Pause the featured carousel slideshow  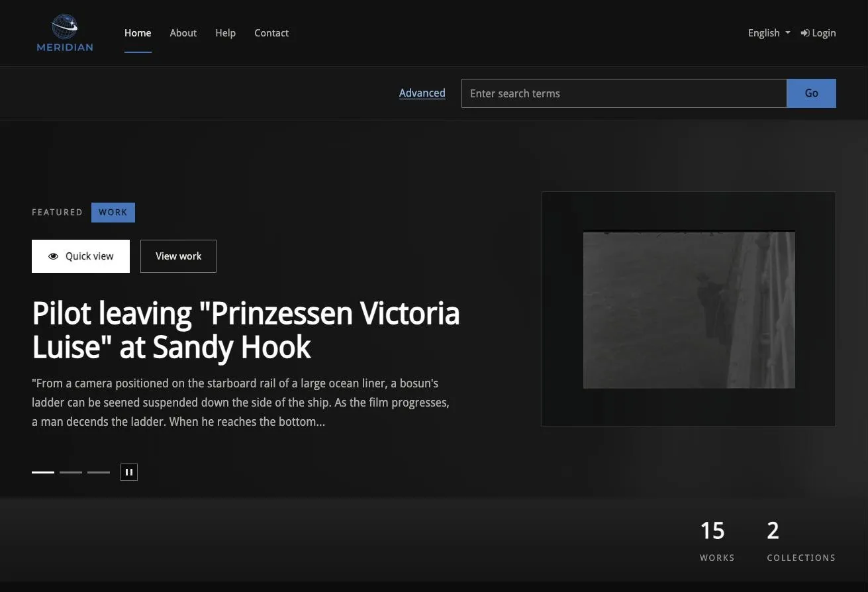pos(129,472)
